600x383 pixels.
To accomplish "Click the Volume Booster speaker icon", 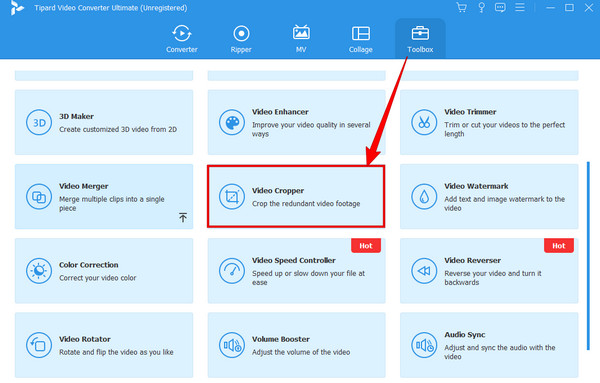I will 232,345.
